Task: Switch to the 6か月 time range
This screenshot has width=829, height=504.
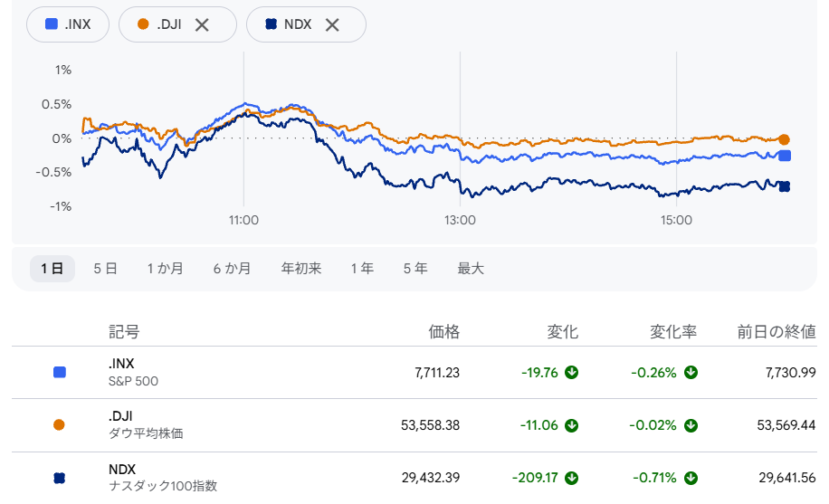Action: point(232,269)
